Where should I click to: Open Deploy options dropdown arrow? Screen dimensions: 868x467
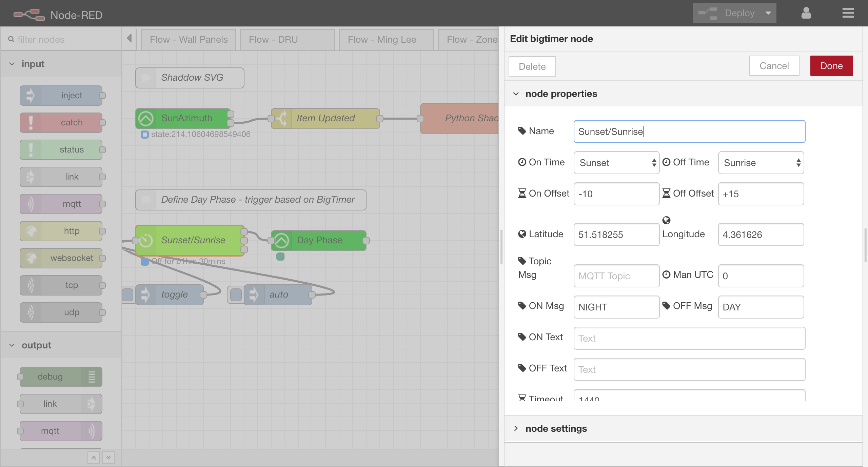click(768, 13)
